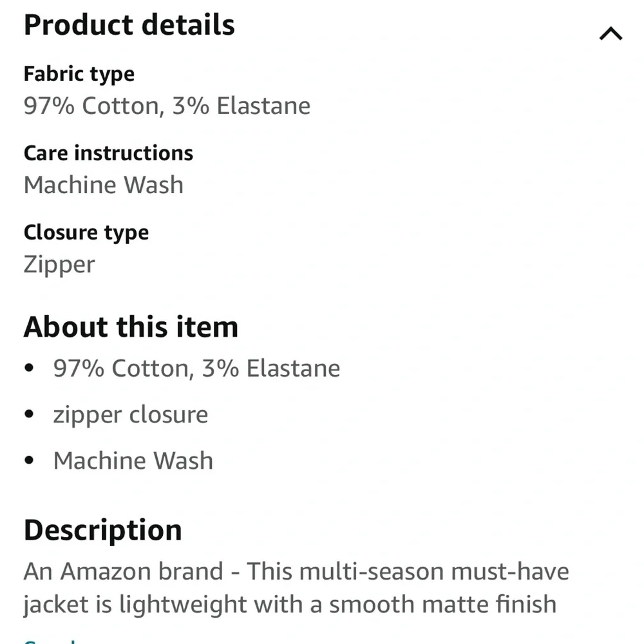Click the 'An Amazon brand' description text
644x644 pixels.
pos(124,572)
